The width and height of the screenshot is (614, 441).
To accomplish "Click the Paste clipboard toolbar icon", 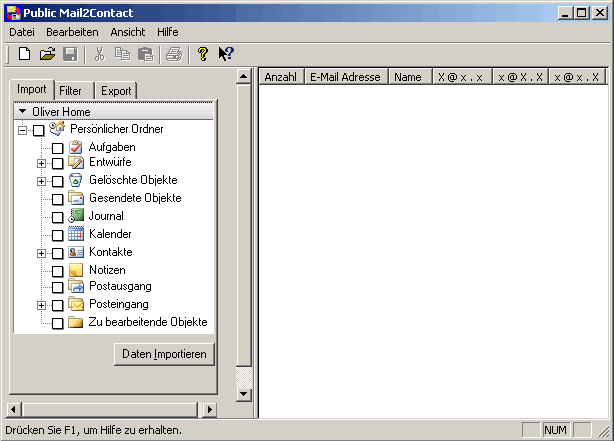I will click(x=146, y=54).
